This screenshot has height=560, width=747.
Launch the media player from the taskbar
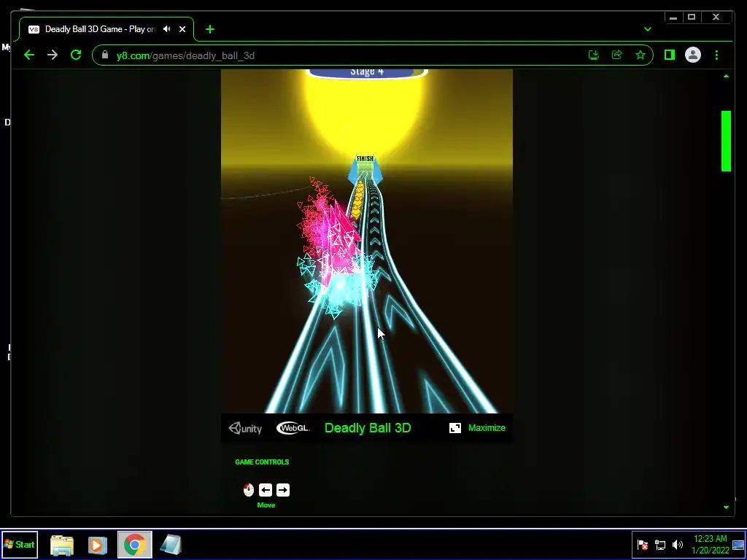[x=97, y=545]
